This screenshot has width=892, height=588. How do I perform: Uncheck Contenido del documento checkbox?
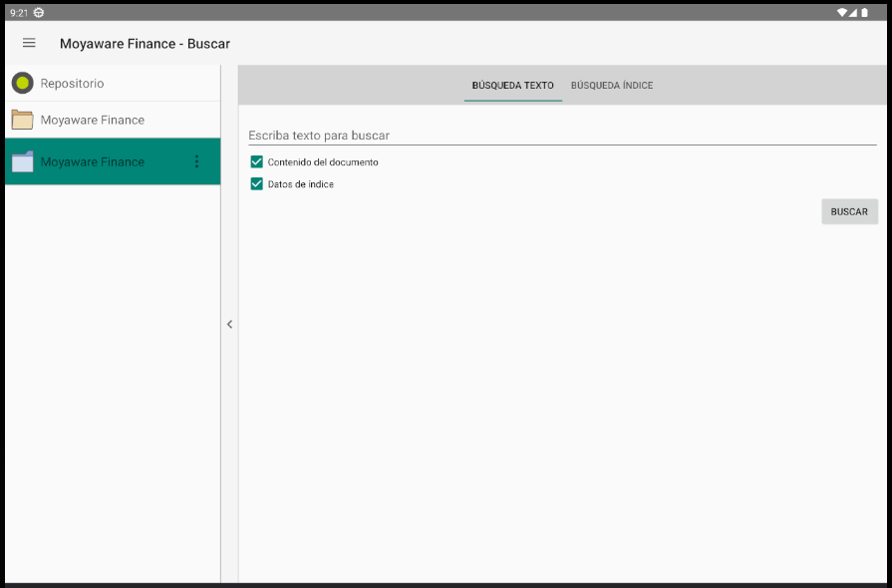click(256, 162)
